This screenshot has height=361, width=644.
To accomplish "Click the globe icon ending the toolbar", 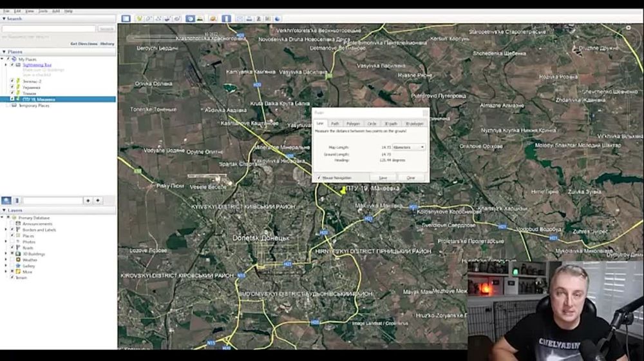I will point(277,19).
